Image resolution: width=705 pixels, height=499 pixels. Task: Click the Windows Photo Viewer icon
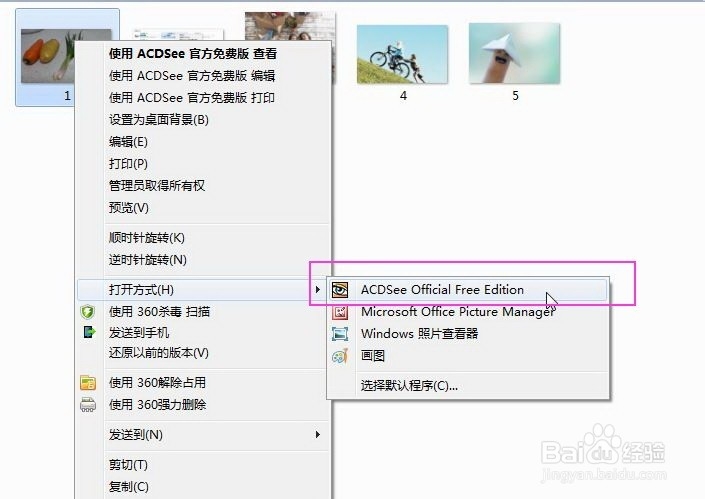click(x=340, y=334)
